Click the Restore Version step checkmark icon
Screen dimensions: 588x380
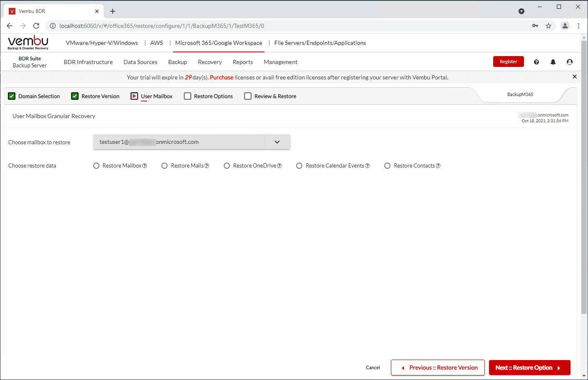point(75,96)
